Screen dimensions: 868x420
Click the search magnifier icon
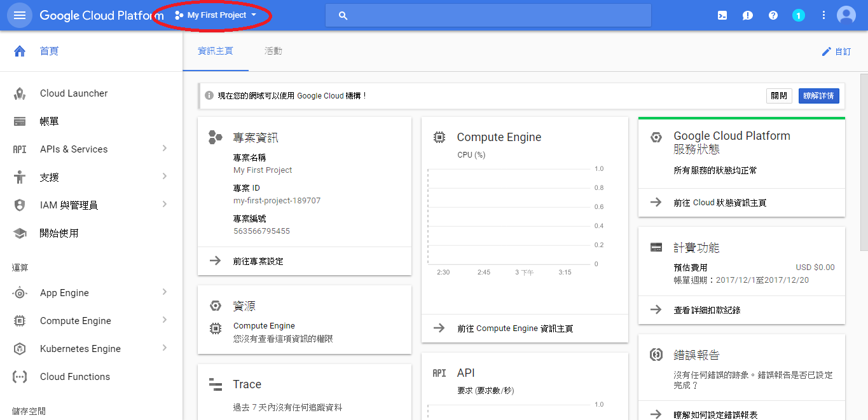343,15
